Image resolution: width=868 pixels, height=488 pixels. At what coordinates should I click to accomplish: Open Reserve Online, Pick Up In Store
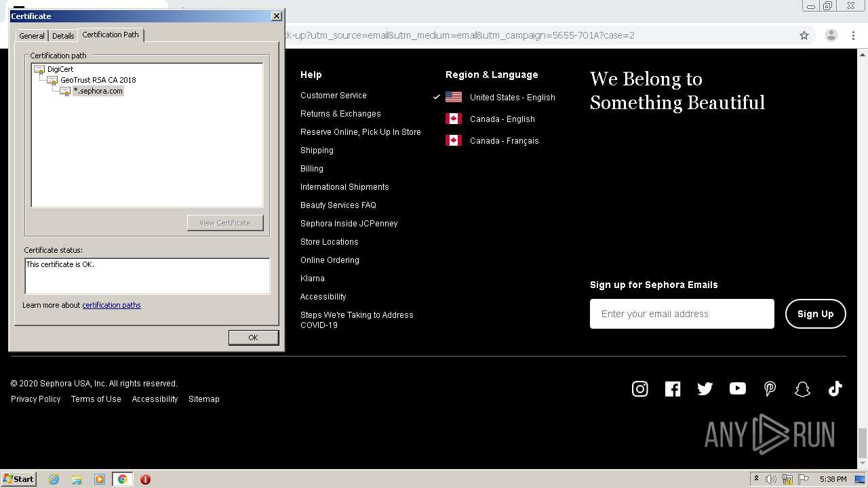point(361,132)
